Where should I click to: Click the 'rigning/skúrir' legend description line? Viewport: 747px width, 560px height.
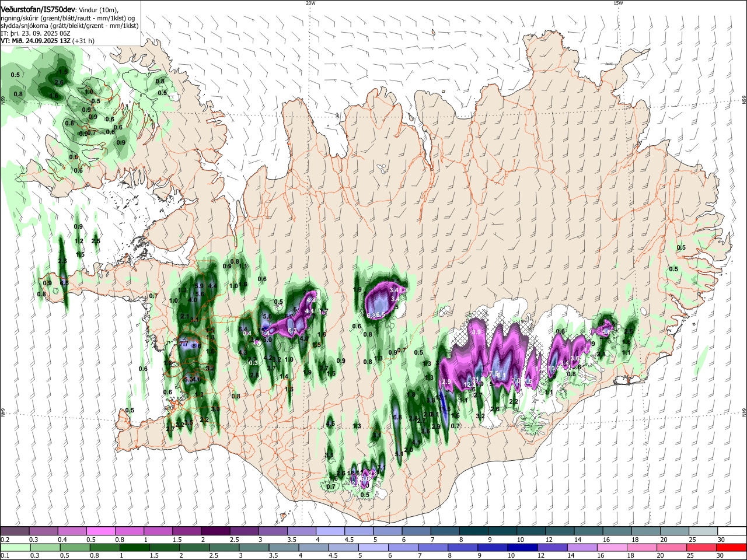pyautogui.click(x=67, y=18)
